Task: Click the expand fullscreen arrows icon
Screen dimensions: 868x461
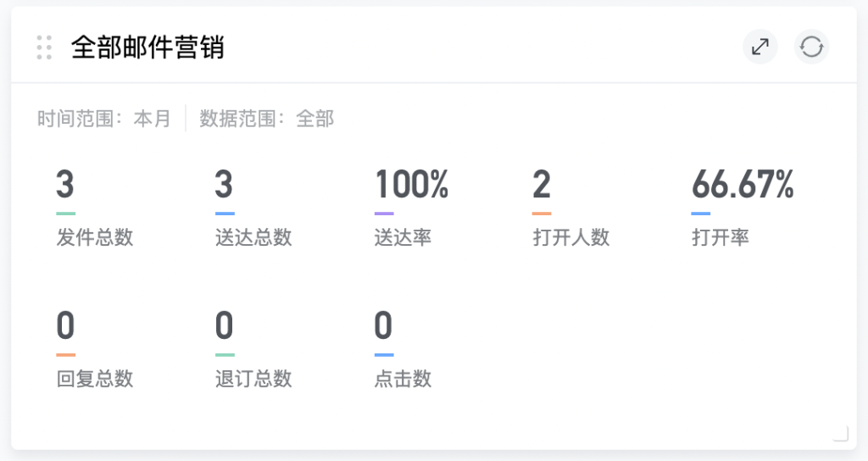Action: [x=760, y=47]
